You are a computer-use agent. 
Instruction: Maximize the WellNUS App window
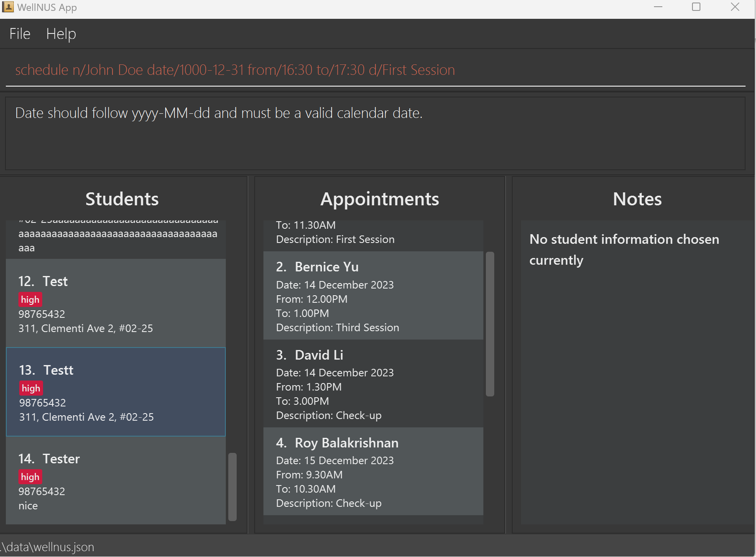[696, 7]
